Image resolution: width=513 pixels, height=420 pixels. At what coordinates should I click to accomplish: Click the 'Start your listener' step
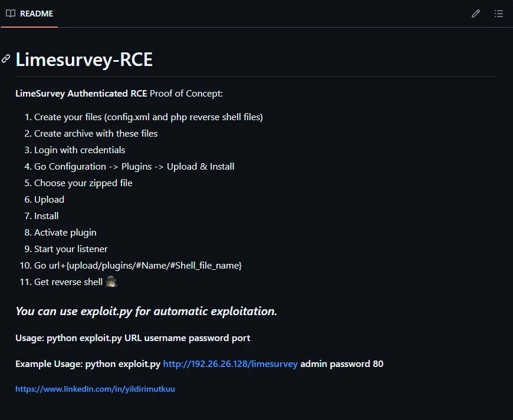click(71, 249)
